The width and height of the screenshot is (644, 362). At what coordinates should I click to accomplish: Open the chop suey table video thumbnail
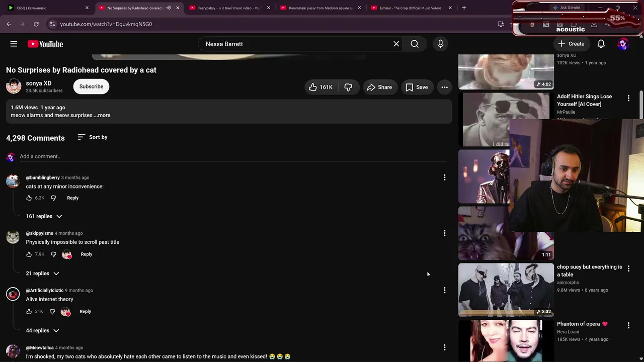point(506,290)
